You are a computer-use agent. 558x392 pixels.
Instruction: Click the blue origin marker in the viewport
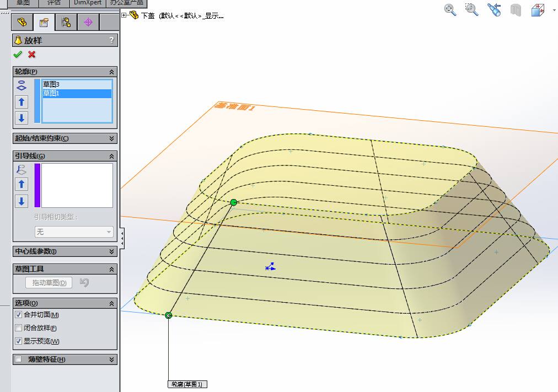(270, 267)
